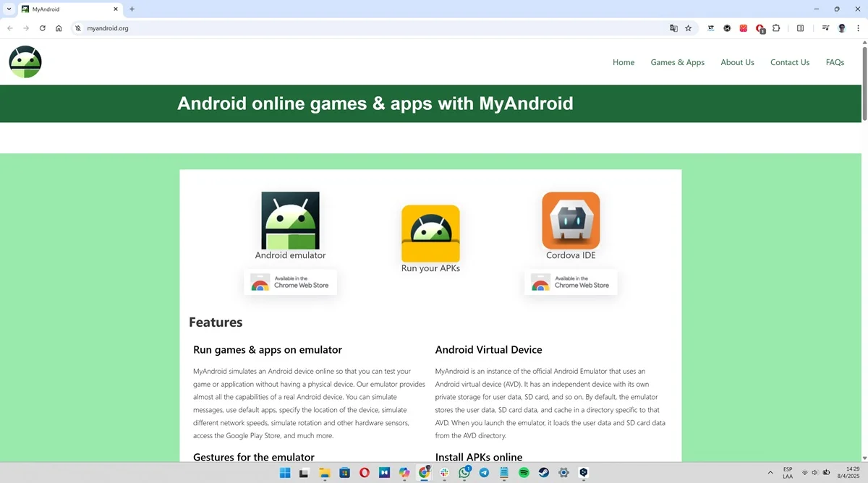
Task: Open the Chrome profile avatar
Action: [x=841, y=27]
